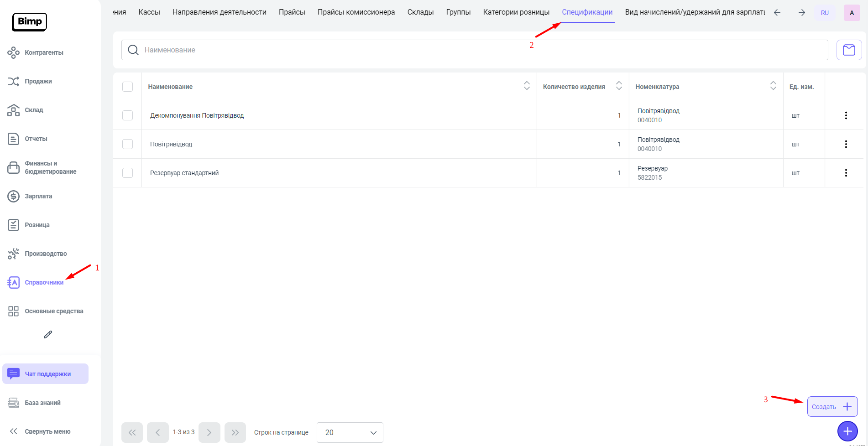Sort by the Наименование column
868x446 pixels.
point(527,86)
